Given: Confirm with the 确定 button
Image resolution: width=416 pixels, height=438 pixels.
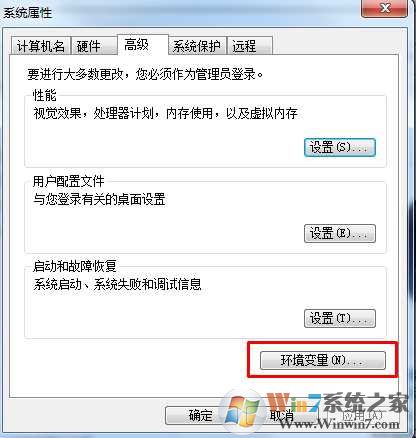Looking at the screenshot, I should click(x=200, y=415).
